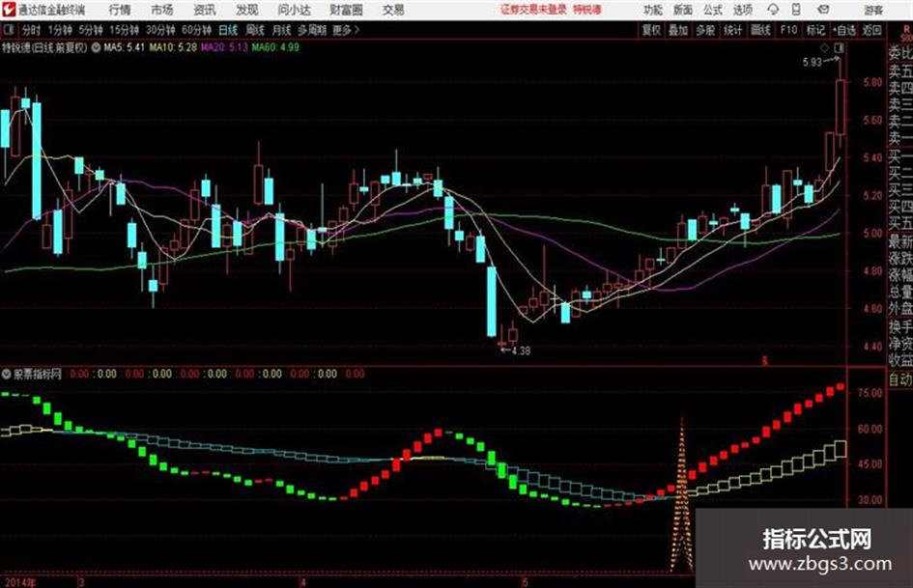Toggle the side panel icon left of 分时

pos(8,30)
